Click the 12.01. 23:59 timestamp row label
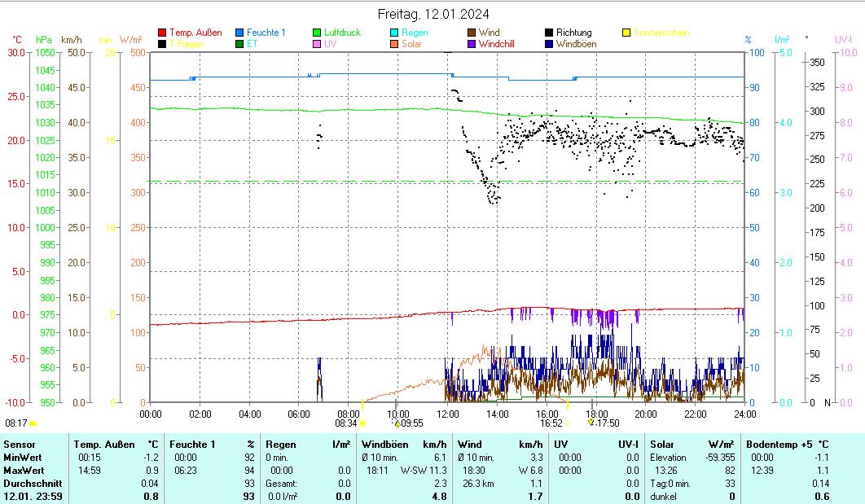Screen dimensions: 865x504 point(33,496)
